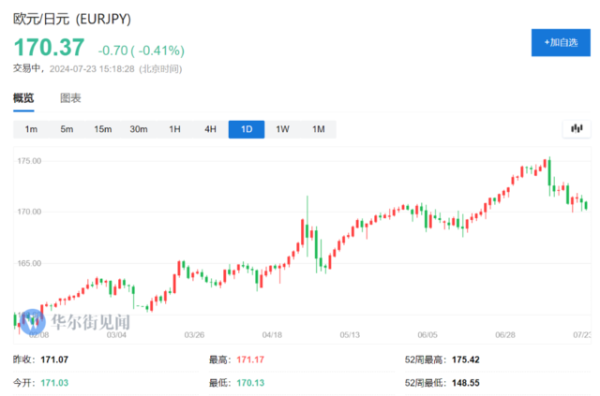This screenshot has width=600, height=396.
Task: Choose the 30m interval
Action: coord(139,129)
